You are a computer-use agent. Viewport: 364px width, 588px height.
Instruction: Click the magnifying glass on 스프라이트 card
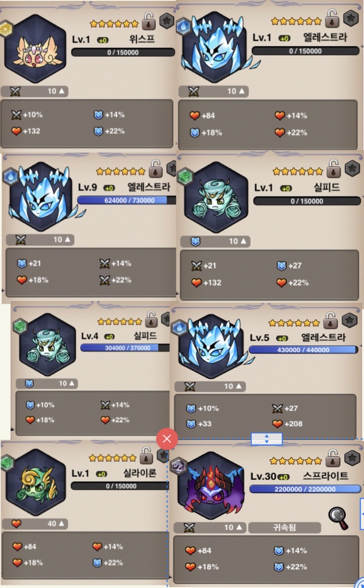tap(338, 518)
